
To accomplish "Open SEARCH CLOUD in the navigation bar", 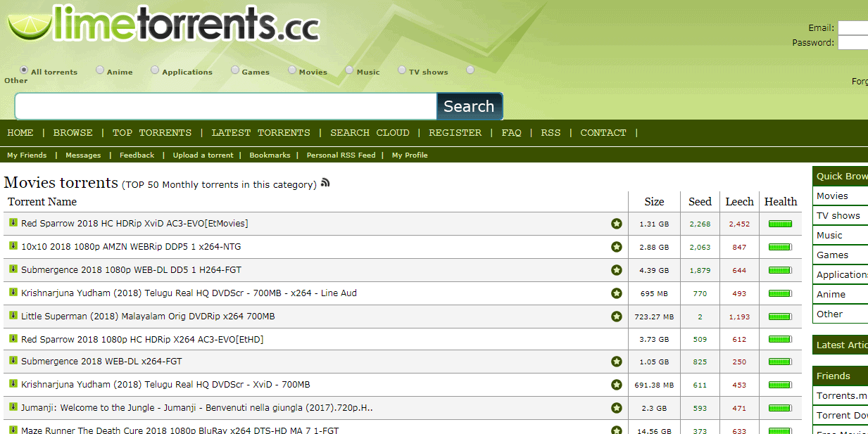I will tap(370, 133).
